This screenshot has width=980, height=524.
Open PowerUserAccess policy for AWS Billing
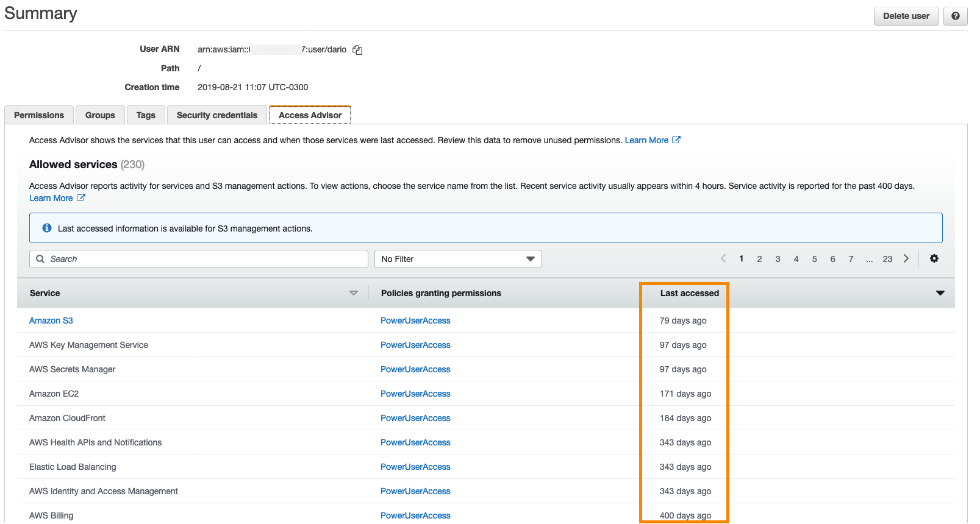click(x=415, y=515)
